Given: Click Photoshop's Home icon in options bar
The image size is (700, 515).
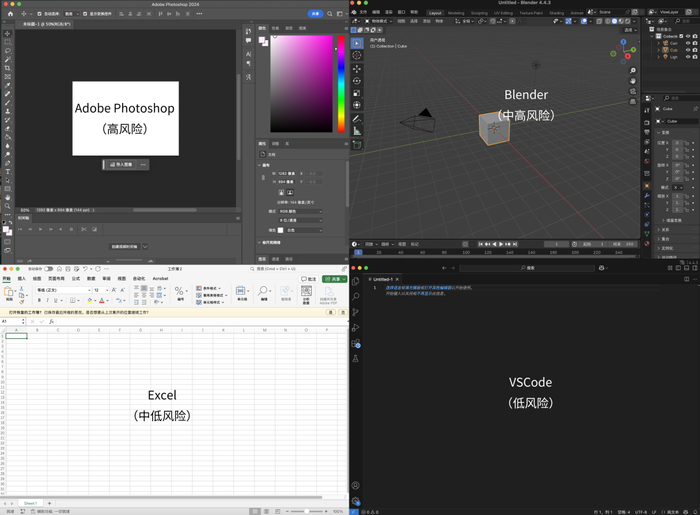Looking at the screenshot, I should point(8,14).
